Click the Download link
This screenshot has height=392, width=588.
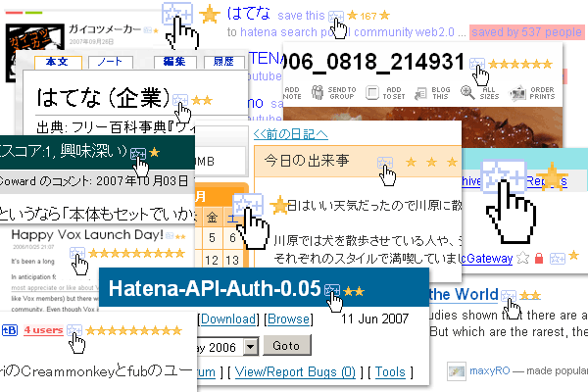[x=228, y=319]
